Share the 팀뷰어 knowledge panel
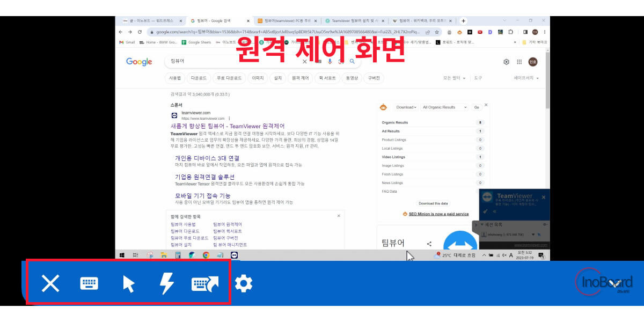 429,244
